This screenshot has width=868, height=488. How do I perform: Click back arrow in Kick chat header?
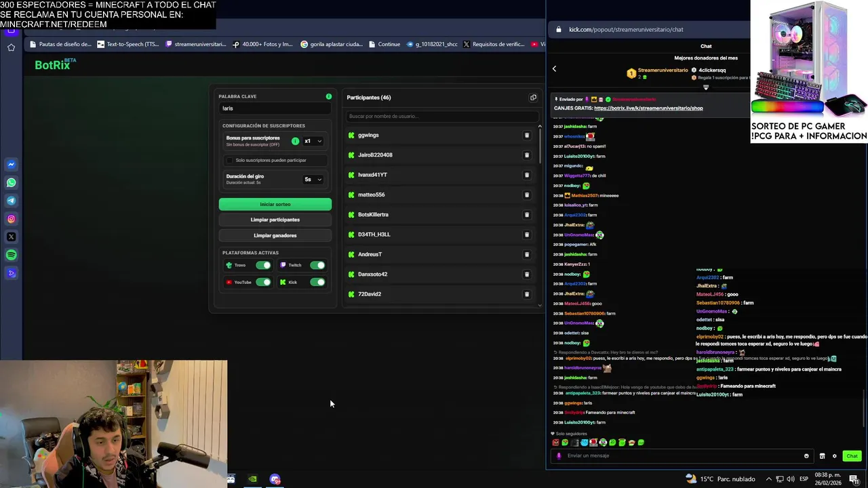[x=554, y=68]
